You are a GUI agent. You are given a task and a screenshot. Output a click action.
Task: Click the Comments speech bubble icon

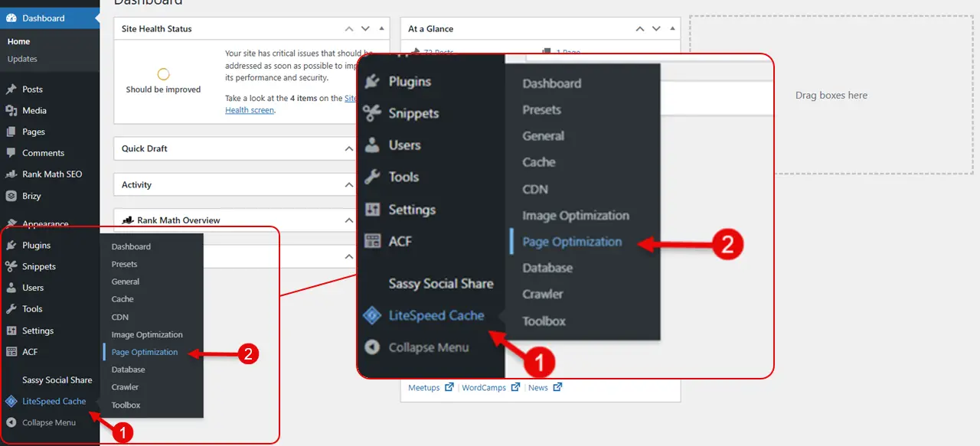(11, 153)
